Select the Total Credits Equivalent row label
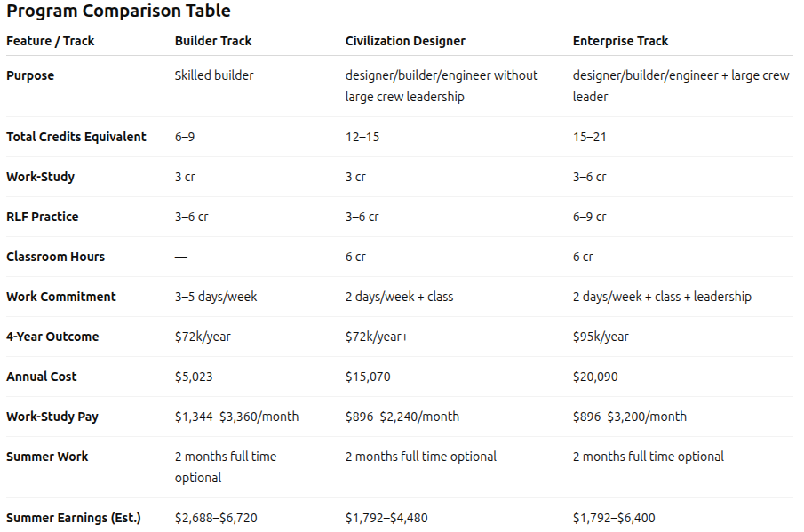 pos(76,137)
